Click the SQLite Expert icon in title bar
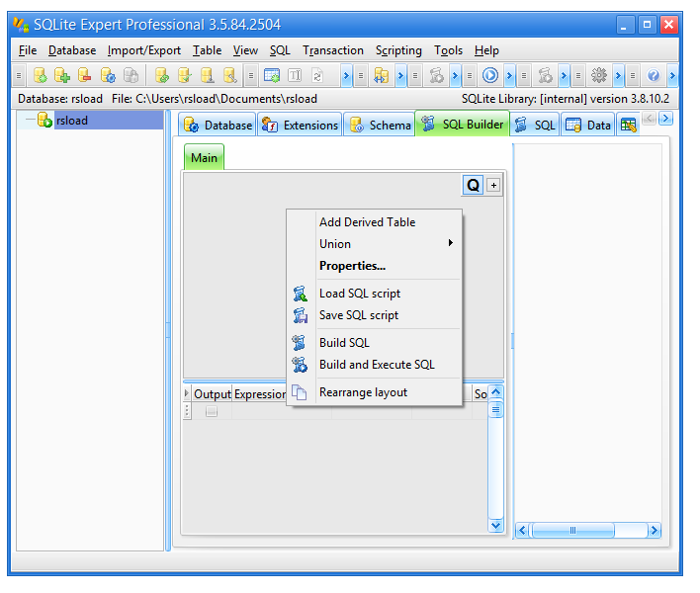This screenshot has height=593, width=700. pos(21,24)
